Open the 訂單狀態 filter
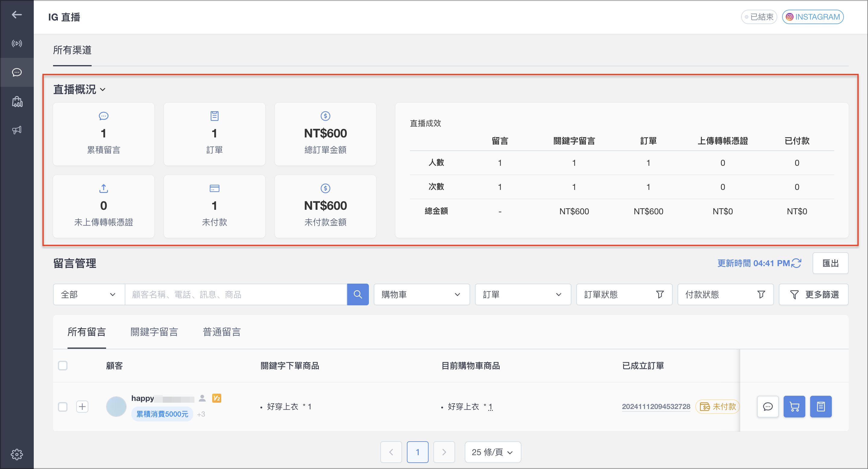This screenshot has height=469, width=868. click(x=624, y=294)
